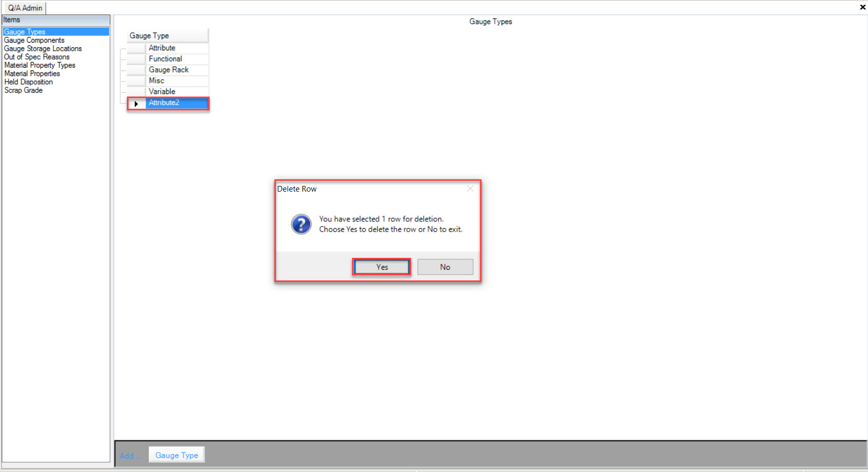868x472 pixels.
Task: Cancel deletion with the No button
Action: 445,267
